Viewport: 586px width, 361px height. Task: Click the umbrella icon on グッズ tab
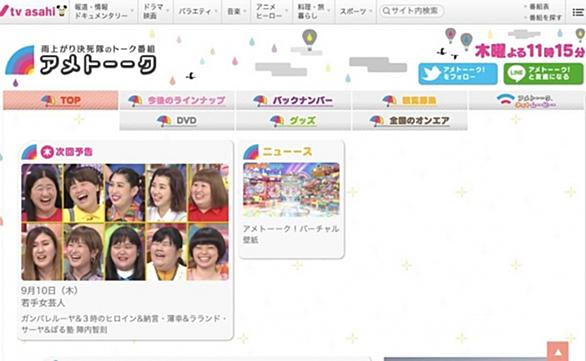click(x=277, y=121)
